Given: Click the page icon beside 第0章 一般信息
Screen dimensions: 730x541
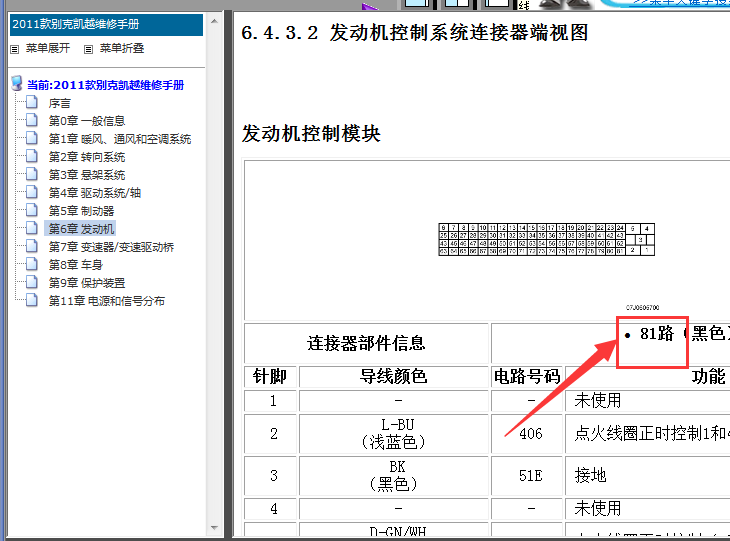Looking at the screenshot, I should coord(32,120).
